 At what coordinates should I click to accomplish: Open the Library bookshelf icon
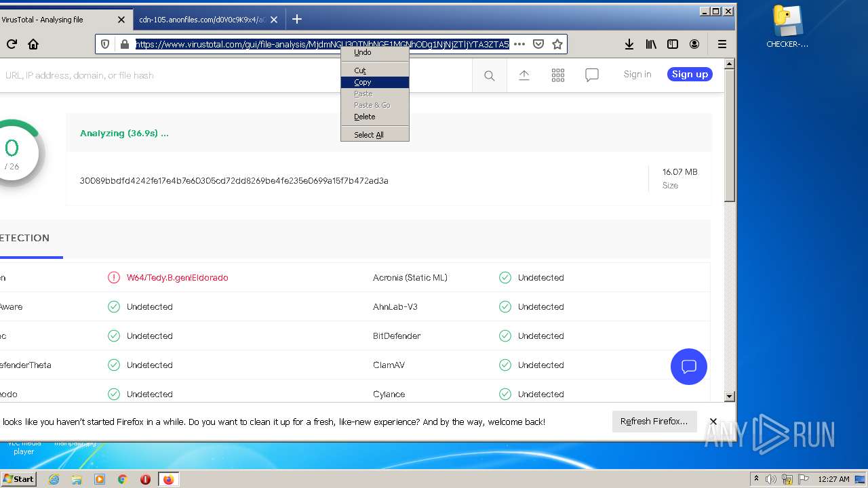click(651, 44)
